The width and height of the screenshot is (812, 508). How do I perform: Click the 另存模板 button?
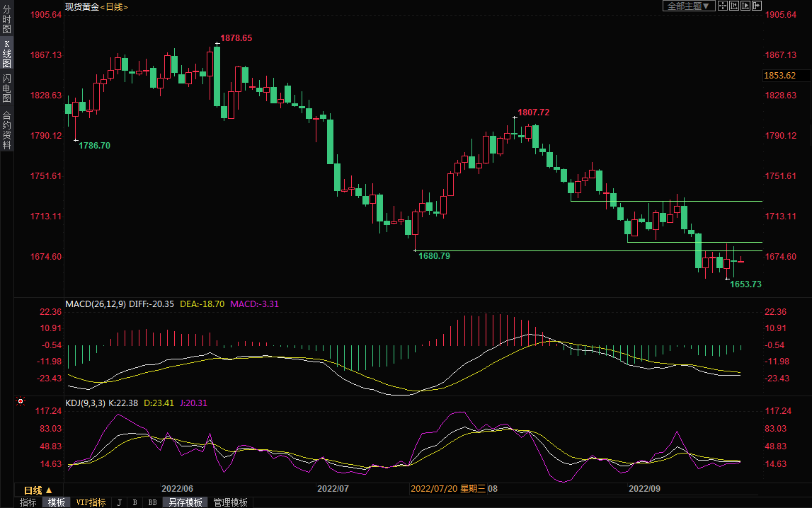[x=186, y=502]
